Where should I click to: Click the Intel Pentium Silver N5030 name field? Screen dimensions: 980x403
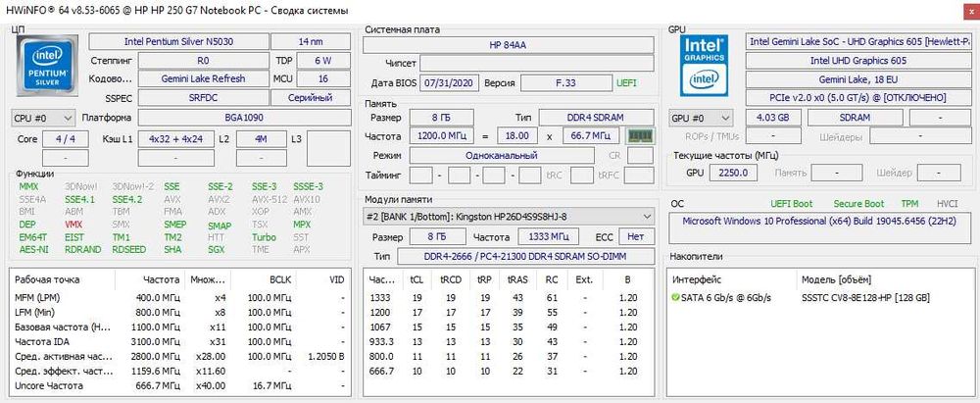point(178,42)
